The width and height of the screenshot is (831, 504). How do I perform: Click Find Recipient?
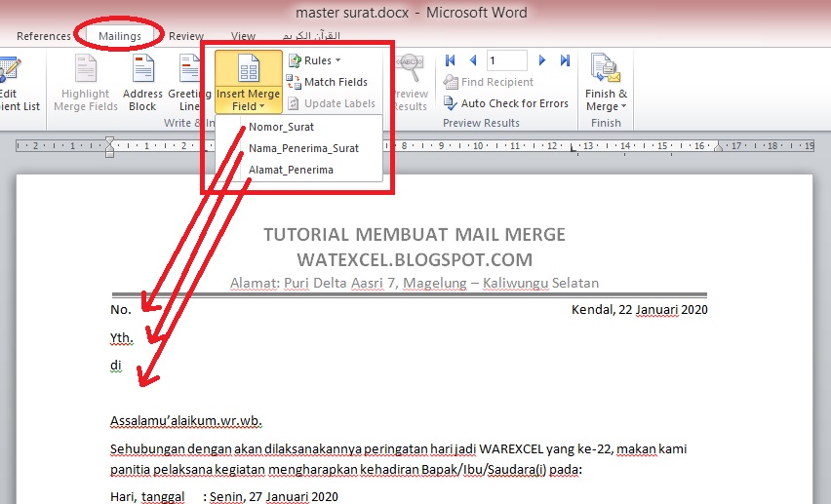coord(488,82)
